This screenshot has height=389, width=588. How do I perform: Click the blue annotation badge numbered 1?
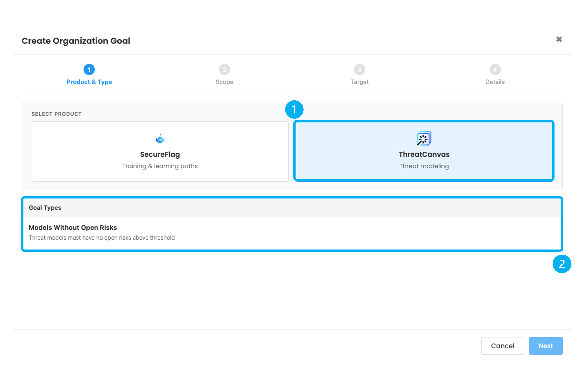click(x=294, y=109)
